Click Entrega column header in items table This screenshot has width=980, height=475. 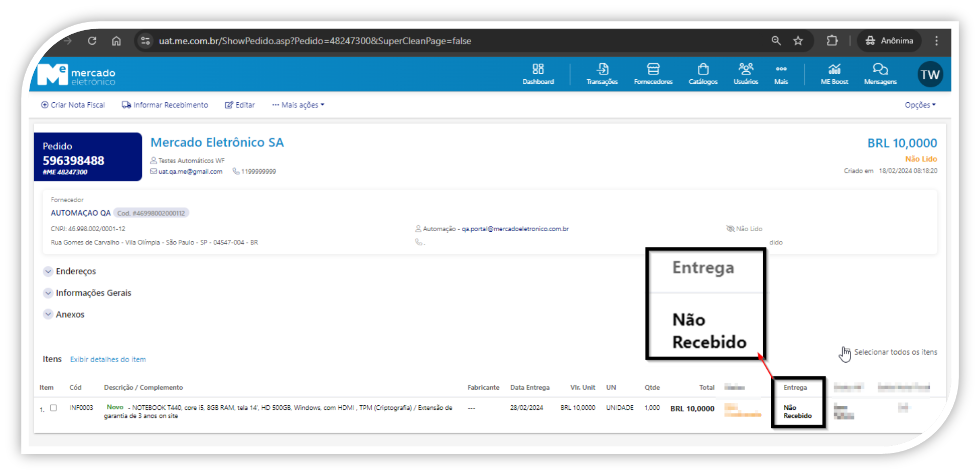[795, 388]
